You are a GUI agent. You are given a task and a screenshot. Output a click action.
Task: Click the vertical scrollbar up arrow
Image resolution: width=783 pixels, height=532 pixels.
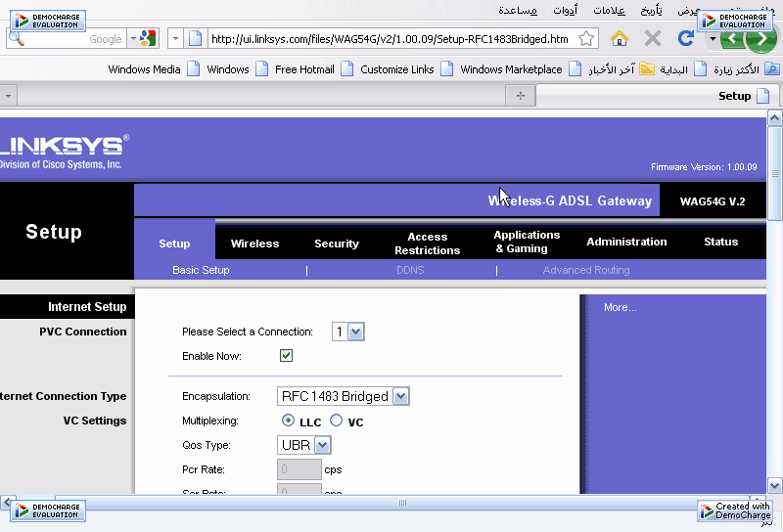pyautogui.click(x=774, y=118)
